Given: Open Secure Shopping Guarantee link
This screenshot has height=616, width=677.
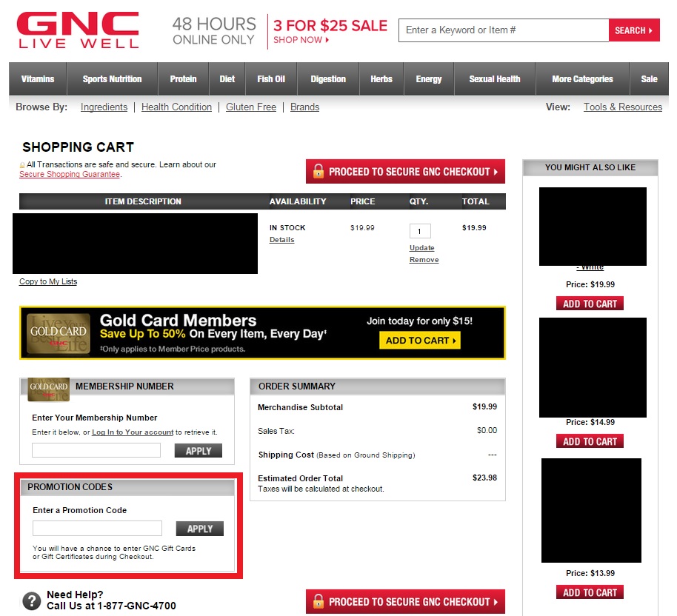Looking at the screenshot, I should [x=70, y=174].
